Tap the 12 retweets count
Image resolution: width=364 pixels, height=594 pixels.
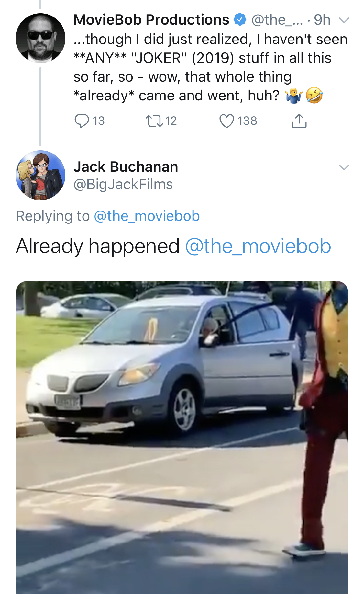(171, 121)
